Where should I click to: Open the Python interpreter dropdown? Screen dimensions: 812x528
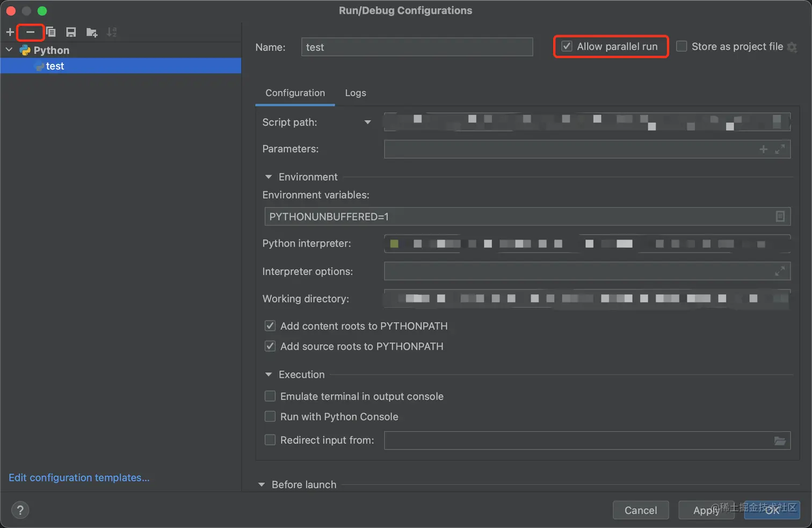pyautogui.click(x=587, y=244)
